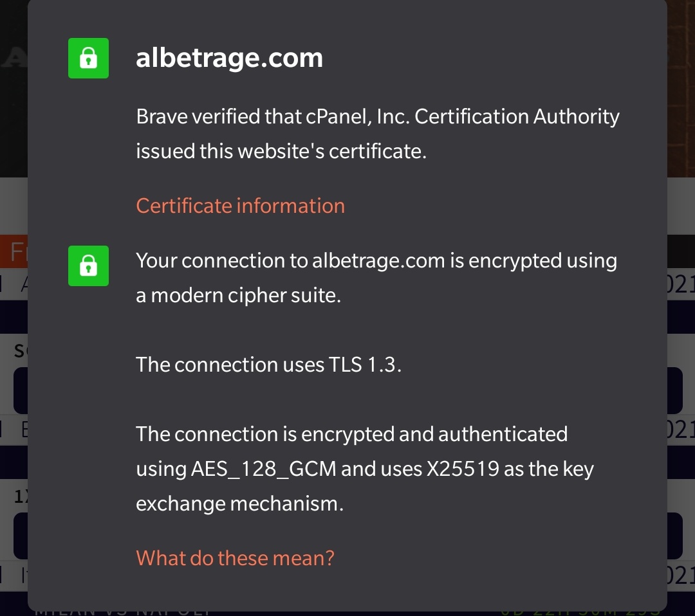The width and height of the screenshot is (695, 616).
Task: Click the 'encrypted using a modern cipher suite' text
Action: (376, 278)
